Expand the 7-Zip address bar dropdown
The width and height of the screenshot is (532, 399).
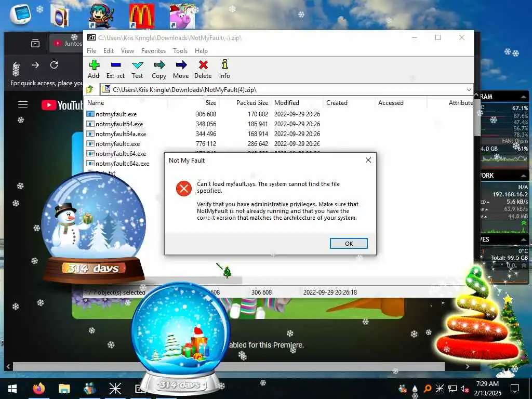[x=469, y=90]
